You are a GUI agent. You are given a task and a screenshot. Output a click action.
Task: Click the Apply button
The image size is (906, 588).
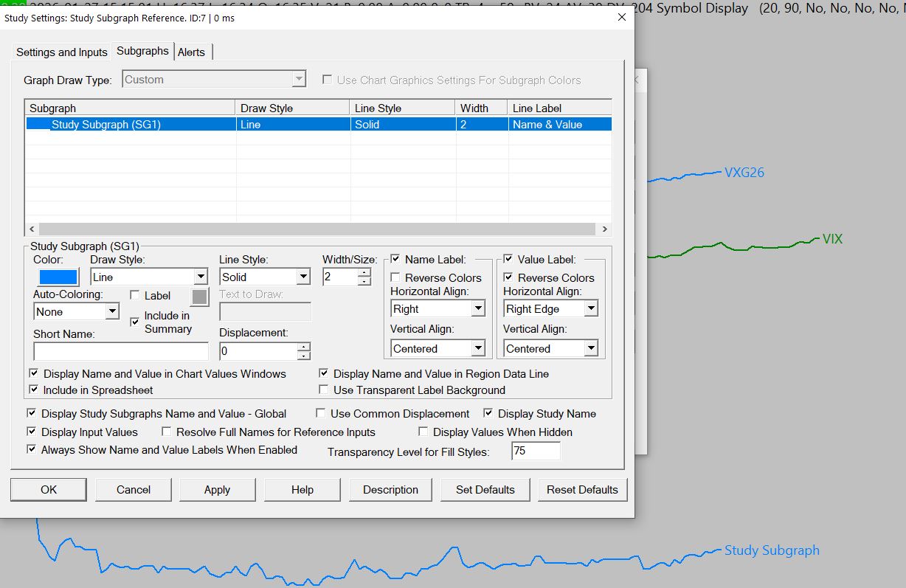point(217,490)
